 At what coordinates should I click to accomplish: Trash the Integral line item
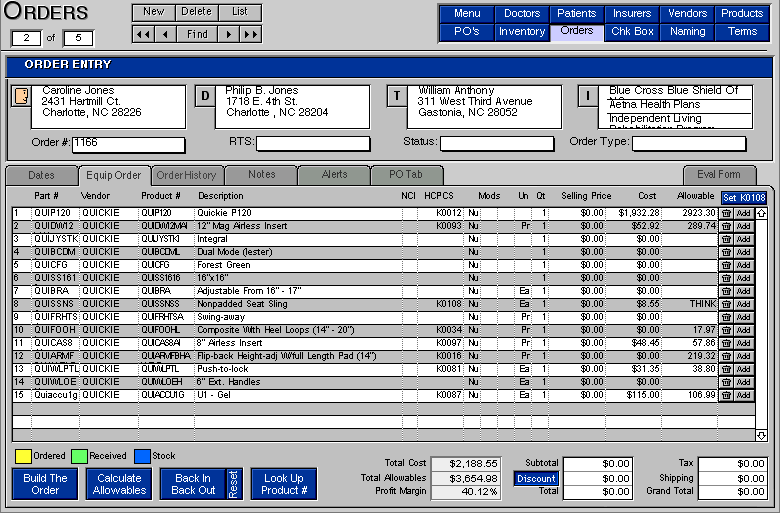[726, 239]
